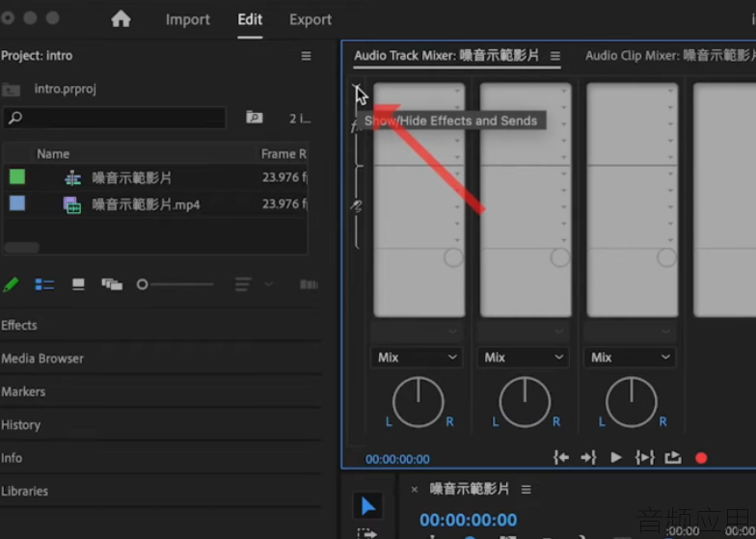Select the 噪音示範影片.mp4 clip item
This screenshot has width=756, height=539.
146,204
